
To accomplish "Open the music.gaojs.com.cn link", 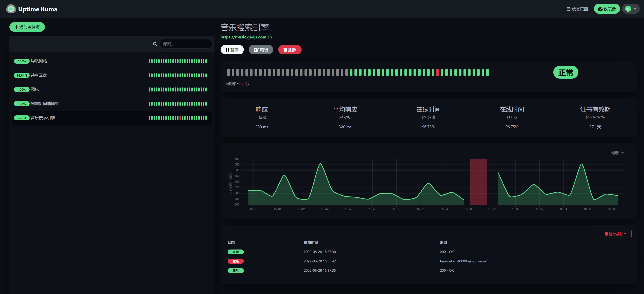I will pos(246,37).
